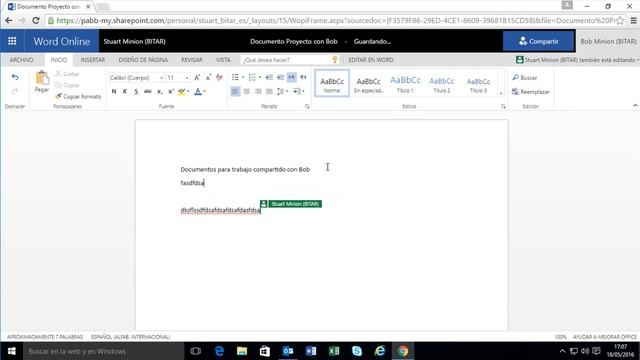Justify the paragraph text
The height and width of the screenshot is (360, 640).
click(x=269, y=91)
